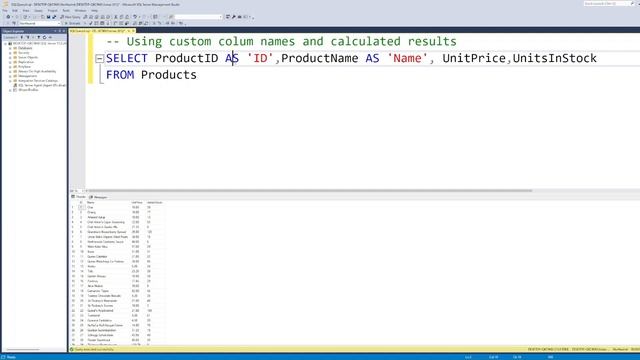Open the File menu

[x=5, y=11]
